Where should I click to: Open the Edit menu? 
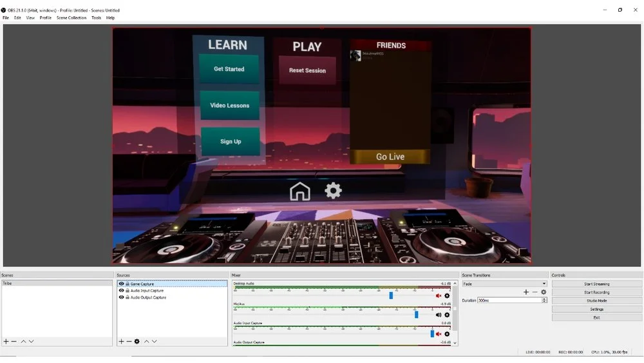17,17
